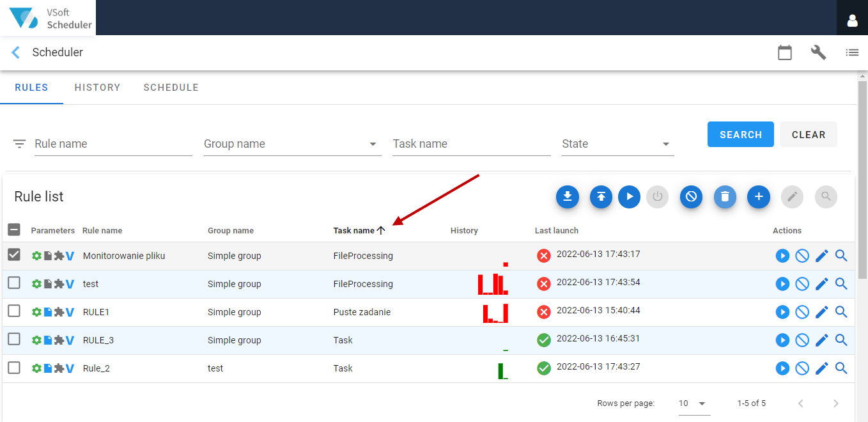Switch to the History tab

97,88
